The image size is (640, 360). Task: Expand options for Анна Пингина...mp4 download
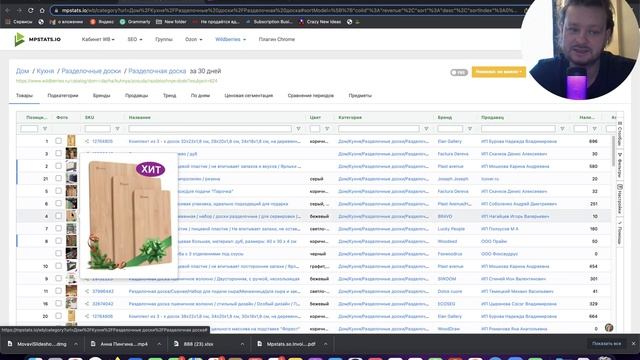coord(159,344)
